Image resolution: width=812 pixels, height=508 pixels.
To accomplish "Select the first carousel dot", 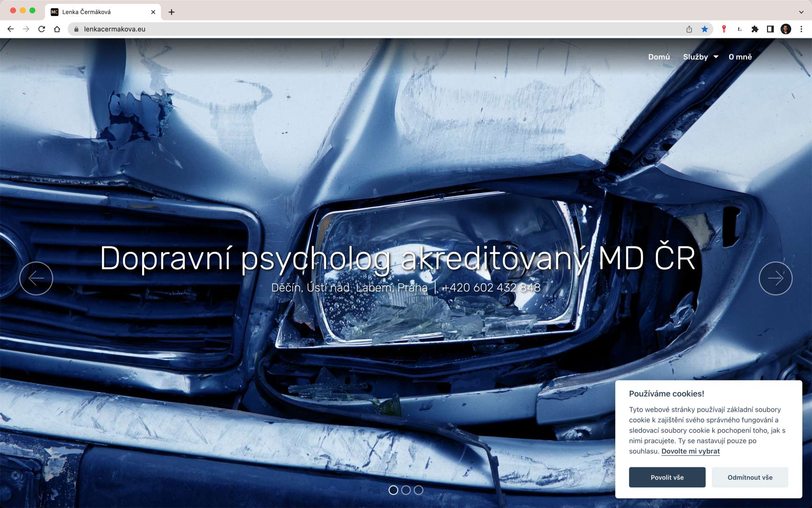I will 393,490.
